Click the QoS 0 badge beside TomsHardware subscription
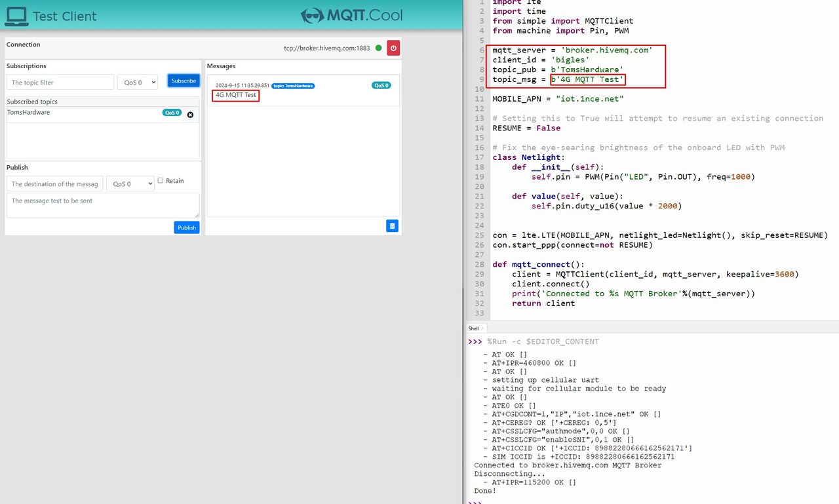The width and height of the screenshot is (839, 504). [172, 113]
